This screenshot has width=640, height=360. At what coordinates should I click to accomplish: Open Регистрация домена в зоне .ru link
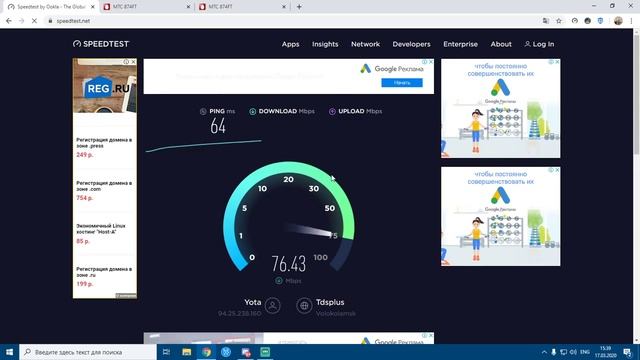tap(104, 272)
